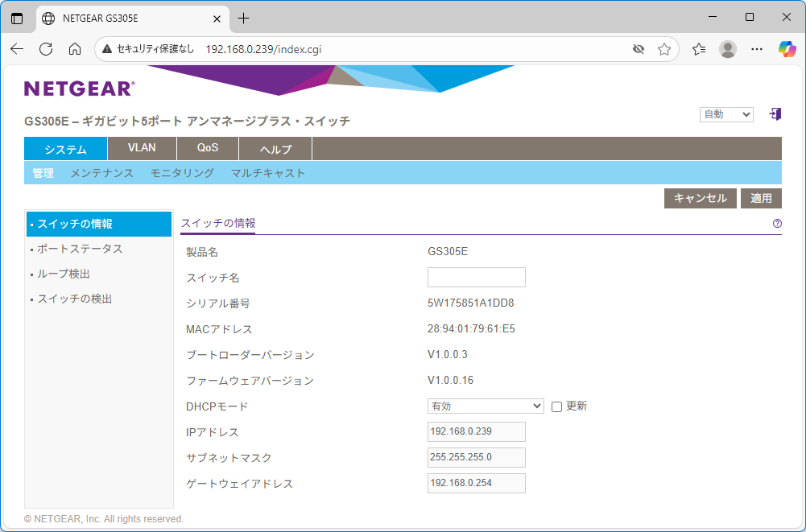
Task: Click the tracking prevention eye icon
Action: (639, 49)
